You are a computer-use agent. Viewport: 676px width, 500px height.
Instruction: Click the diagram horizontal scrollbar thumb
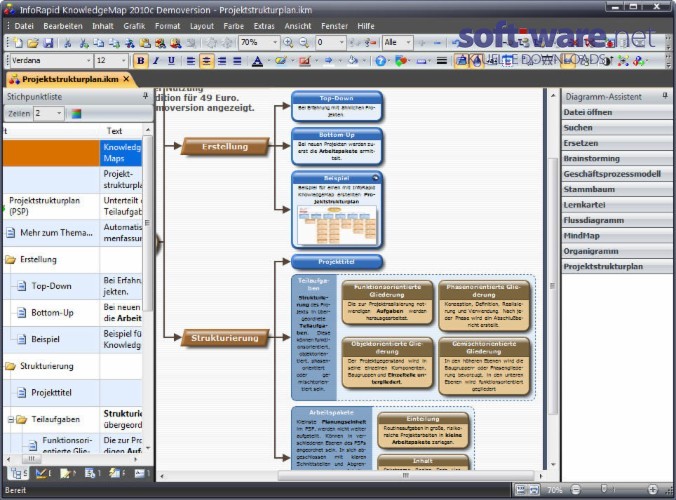(x=405, y=475)
